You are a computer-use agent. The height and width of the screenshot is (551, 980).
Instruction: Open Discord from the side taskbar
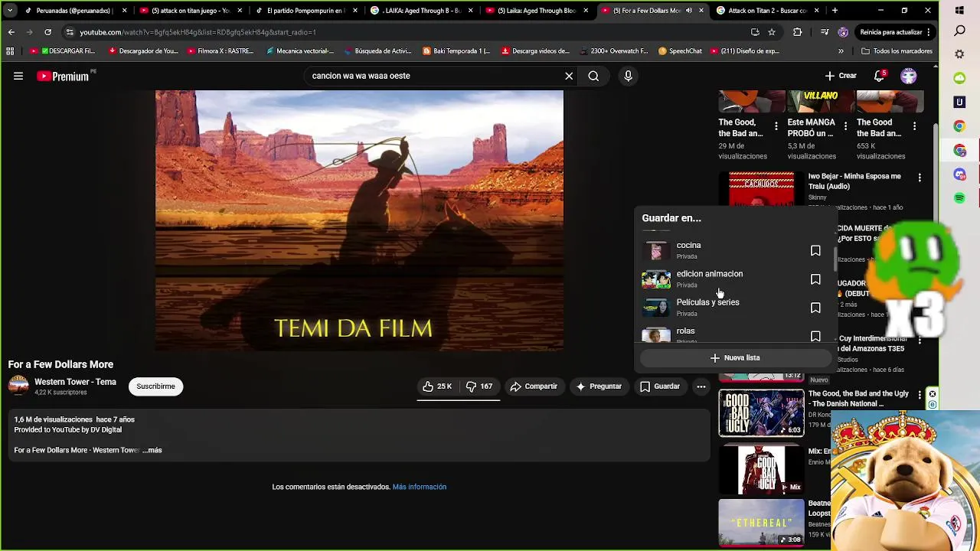pyautogui.click(x=960, y=174)
